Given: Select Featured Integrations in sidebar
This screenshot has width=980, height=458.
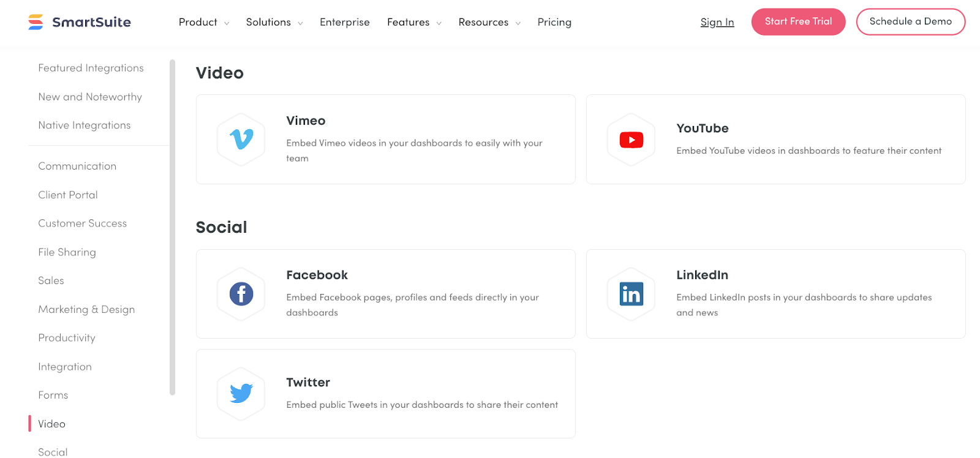Looking at the screenshot, I should pyautogui.click(x=91, y=68).
